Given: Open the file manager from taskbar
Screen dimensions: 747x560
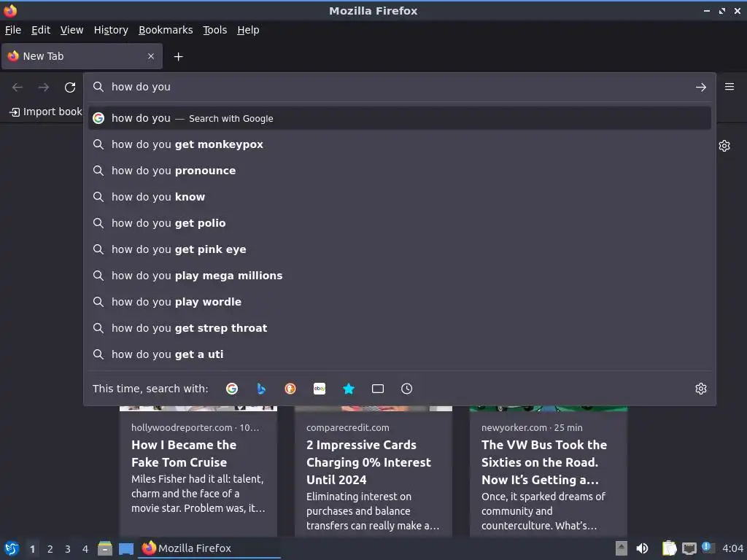Looking at the screenshot, I should click(x=105, y=548).
